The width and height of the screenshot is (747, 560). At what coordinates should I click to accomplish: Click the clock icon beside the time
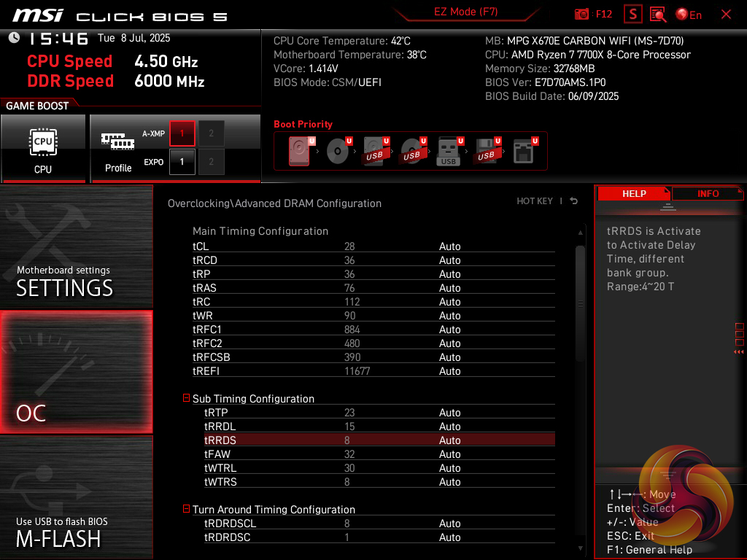pyautogui.click(x=15, y=38)
